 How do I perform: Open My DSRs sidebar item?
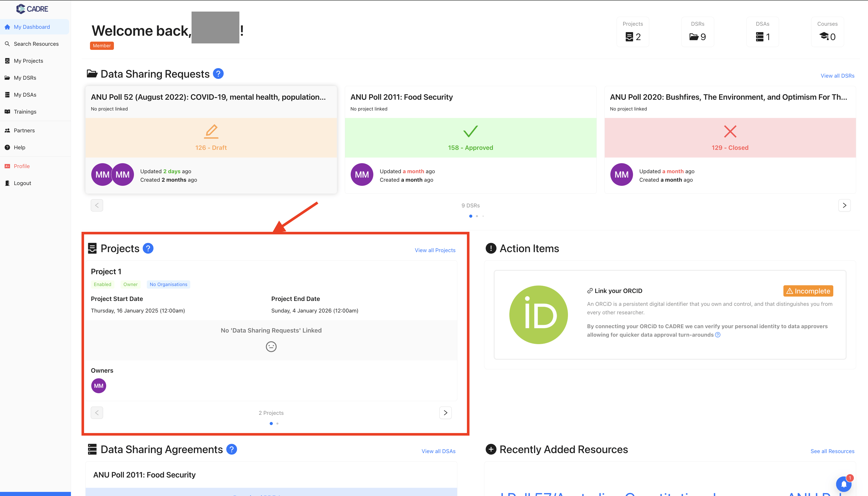34,78
